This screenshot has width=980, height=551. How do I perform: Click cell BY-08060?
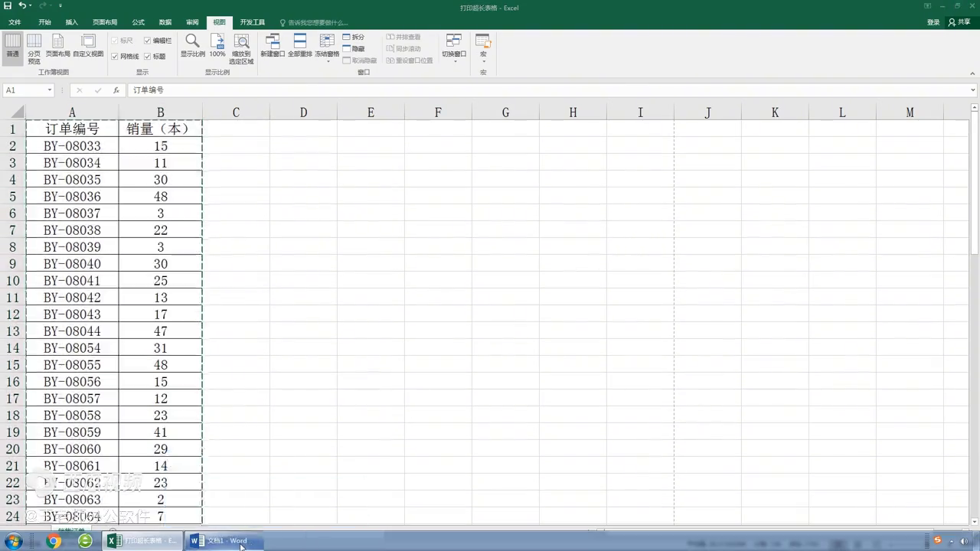click(x=72, y=449)
